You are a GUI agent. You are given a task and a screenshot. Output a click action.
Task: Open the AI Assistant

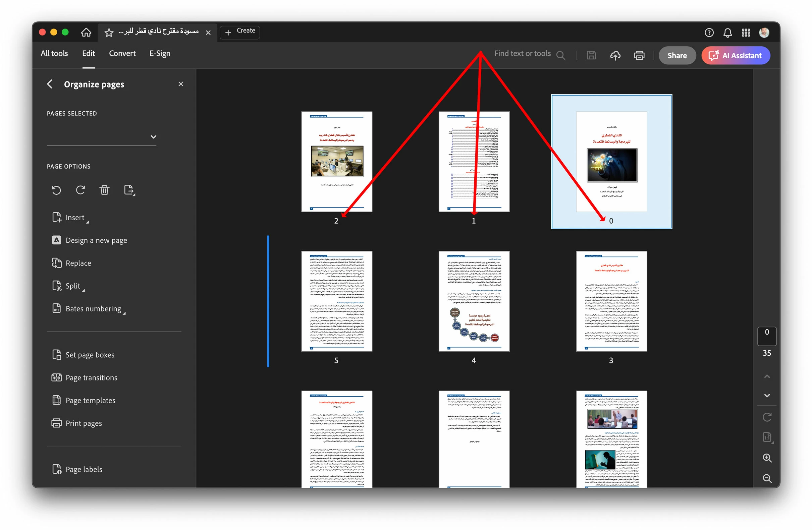click(x=736, y=56)
